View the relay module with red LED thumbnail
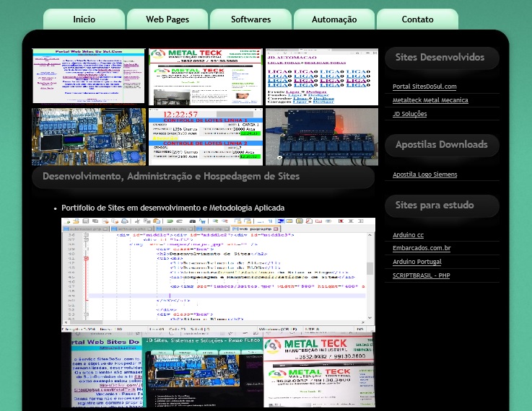This screenshot has width=532, height=411. [321, 137]
